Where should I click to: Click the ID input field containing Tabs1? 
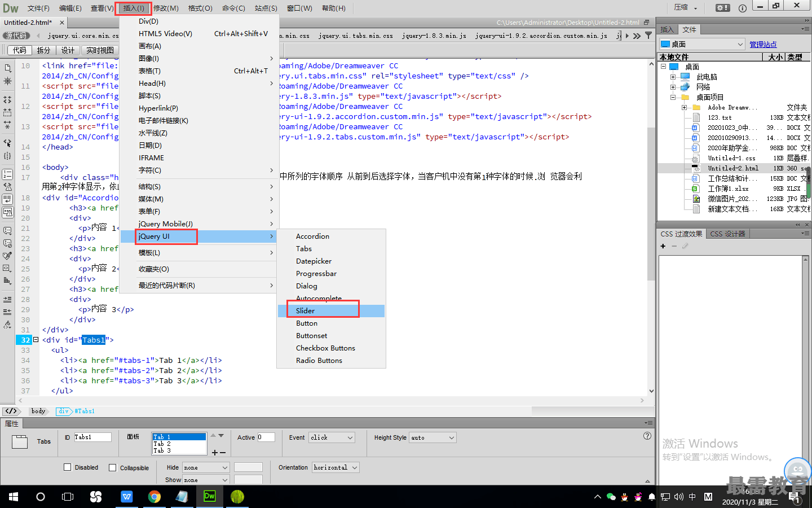click(x=92, y=437)
